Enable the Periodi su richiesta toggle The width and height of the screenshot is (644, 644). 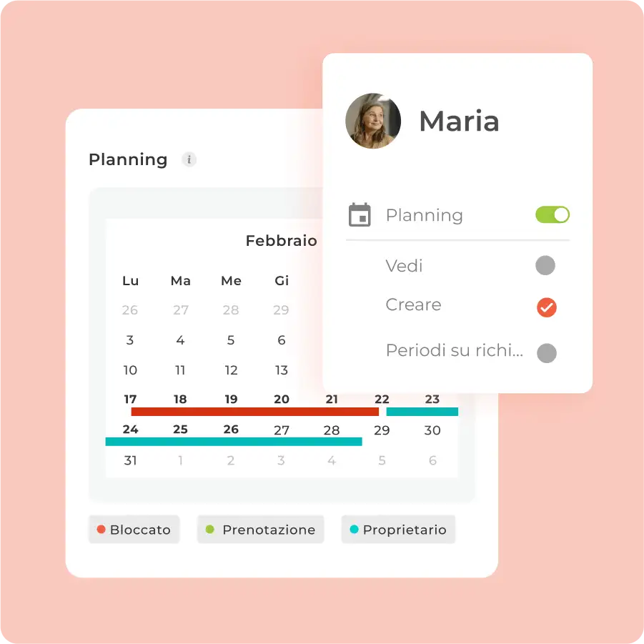(x=547, y=352)
